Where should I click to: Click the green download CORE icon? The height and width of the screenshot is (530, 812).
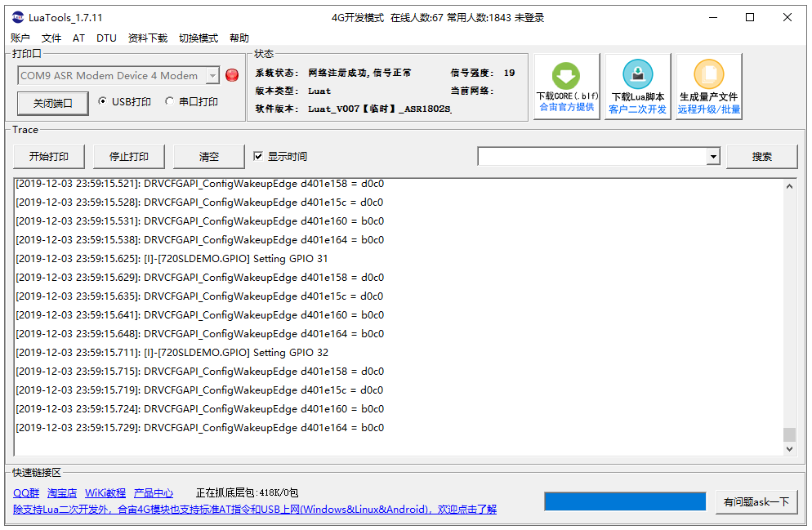pos(566,76)
